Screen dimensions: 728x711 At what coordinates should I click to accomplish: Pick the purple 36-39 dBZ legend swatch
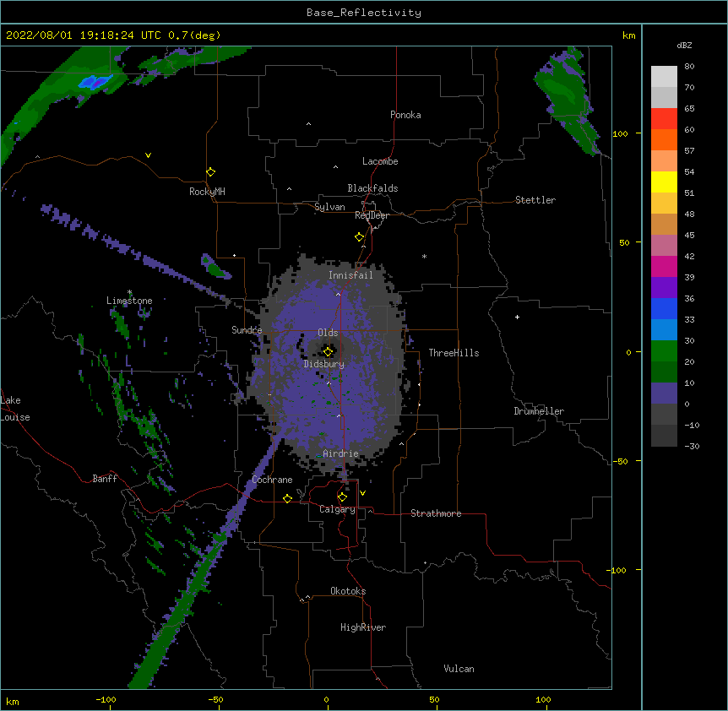[664, 288]
